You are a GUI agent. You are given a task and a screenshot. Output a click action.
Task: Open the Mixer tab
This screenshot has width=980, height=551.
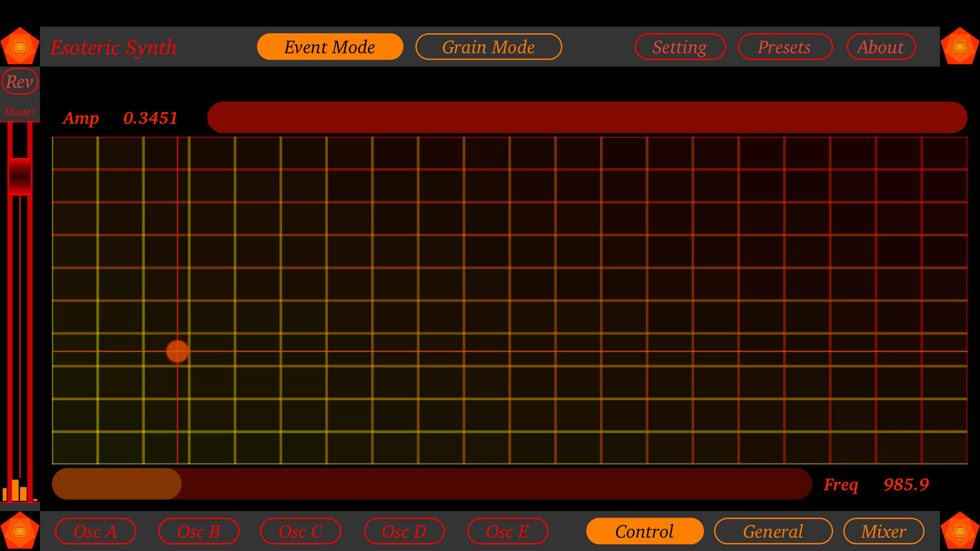pyautogui.click(x=883, y=531)
